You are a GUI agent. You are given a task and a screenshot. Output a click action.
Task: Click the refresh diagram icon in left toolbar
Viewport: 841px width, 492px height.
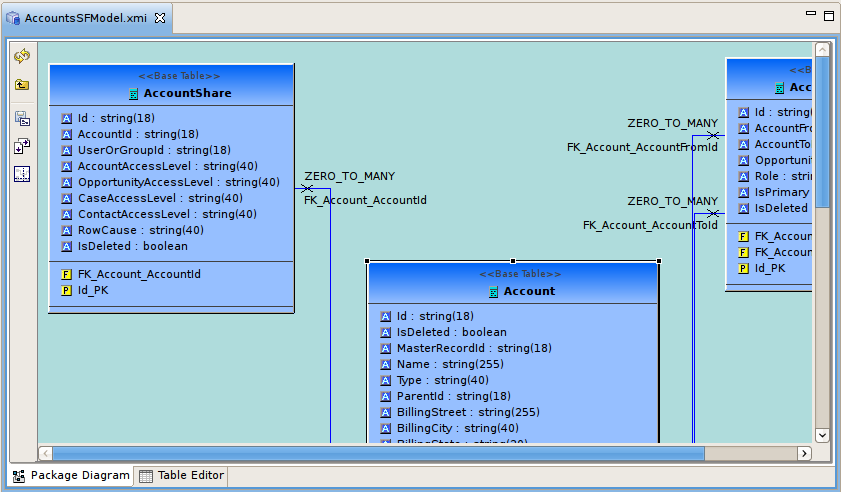(x=22, y=57)
